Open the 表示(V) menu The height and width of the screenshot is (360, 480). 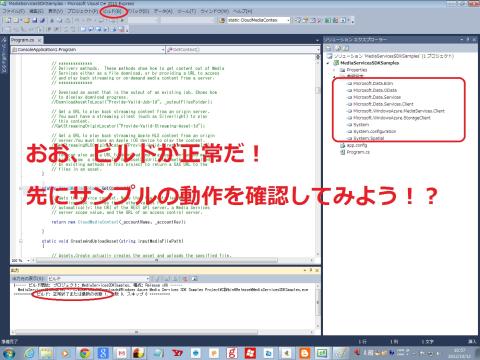click(x=55, y=11)
